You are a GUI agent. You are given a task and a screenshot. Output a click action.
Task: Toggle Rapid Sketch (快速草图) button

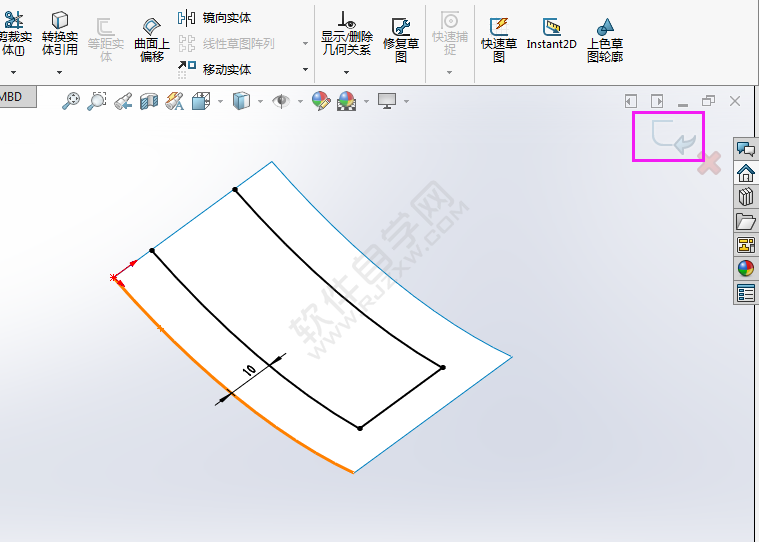coord(499,40)
